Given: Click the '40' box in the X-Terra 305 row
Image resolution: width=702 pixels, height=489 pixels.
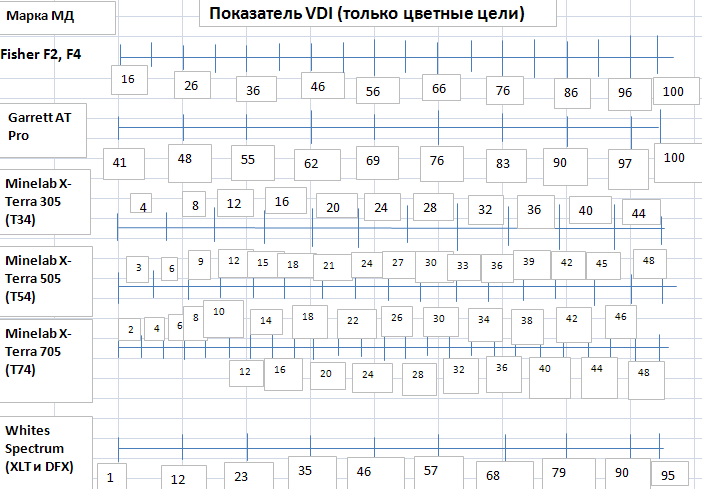Looking at the screenshot, I should tap(590, 210).
